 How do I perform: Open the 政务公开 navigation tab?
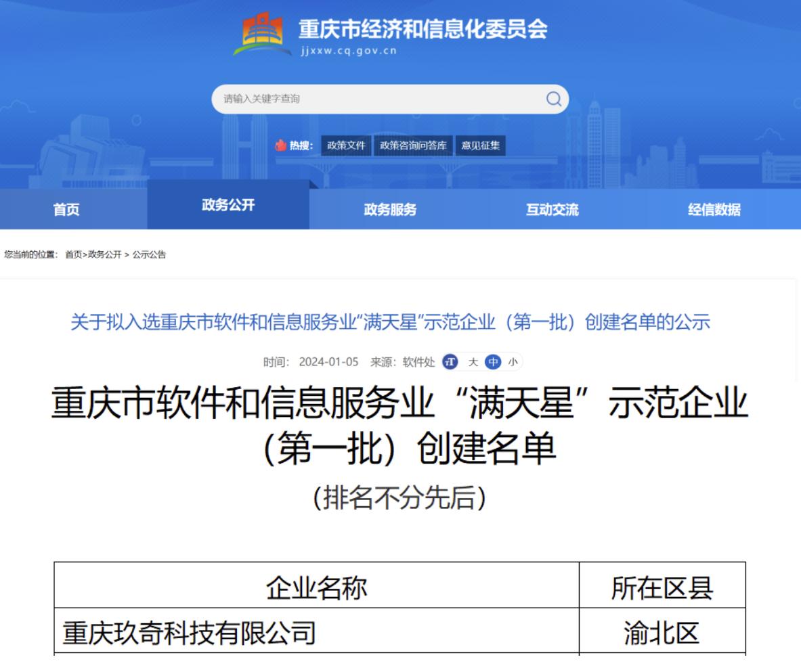pyautogui.click(x=228, y=205)
